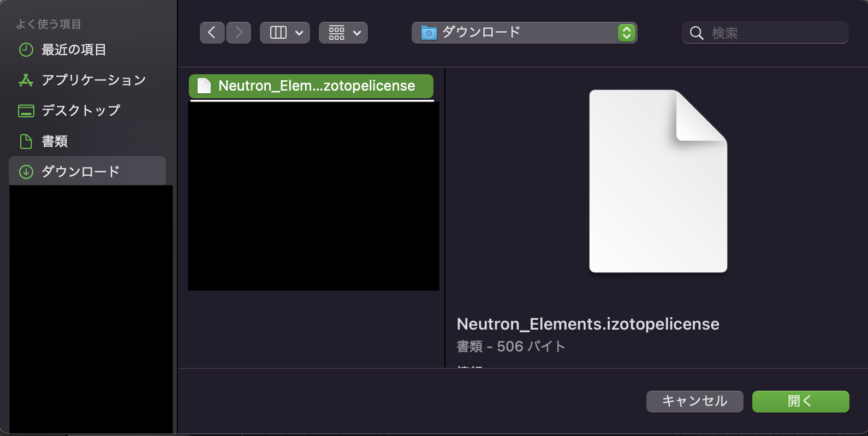Click the document icon beside 書類

pos(26,141)
